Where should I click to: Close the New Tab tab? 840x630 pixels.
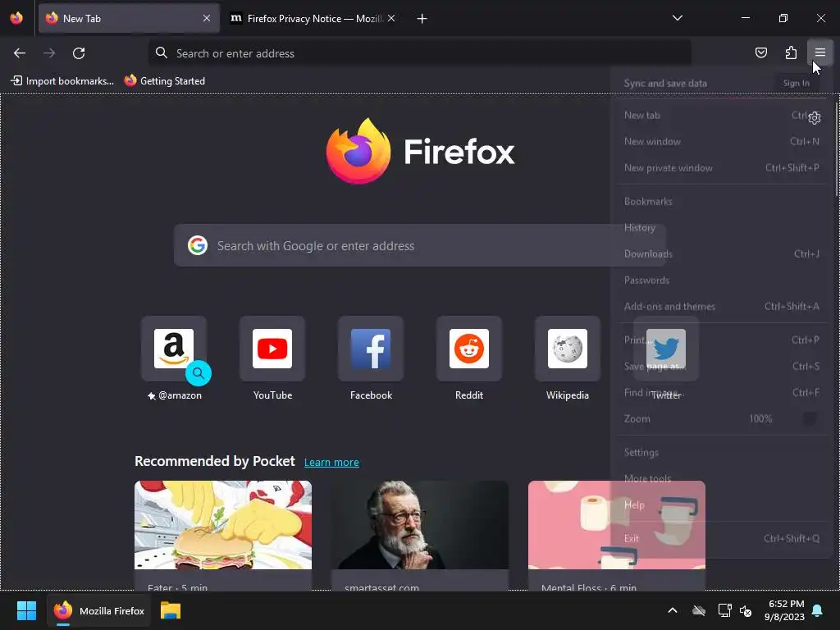tap(207, 18)
